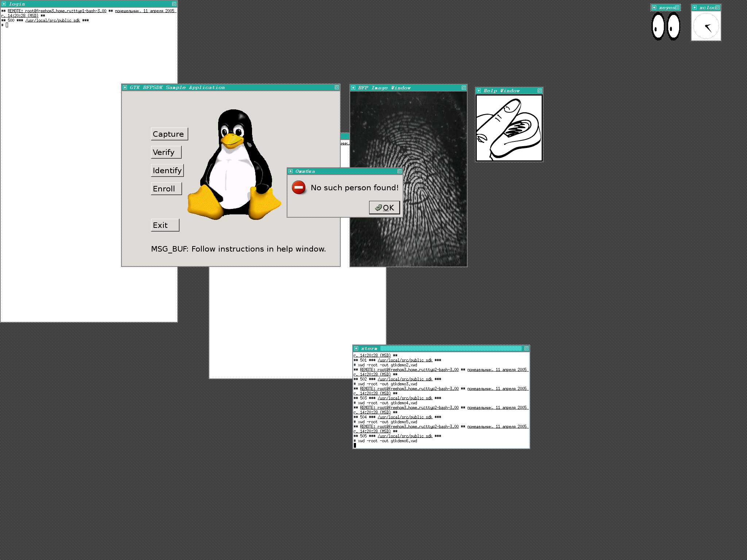
Task: Focus the xterm terminal text area
Action: pyautogui.click(x=441, y=400)
